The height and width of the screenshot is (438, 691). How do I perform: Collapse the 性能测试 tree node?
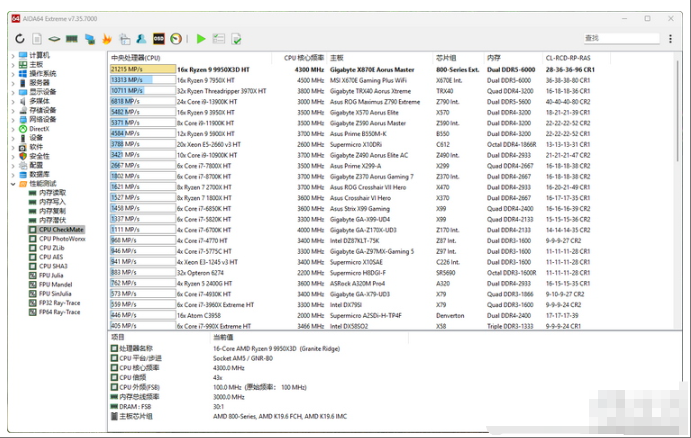pyautogui.click(x=13, y=184)
